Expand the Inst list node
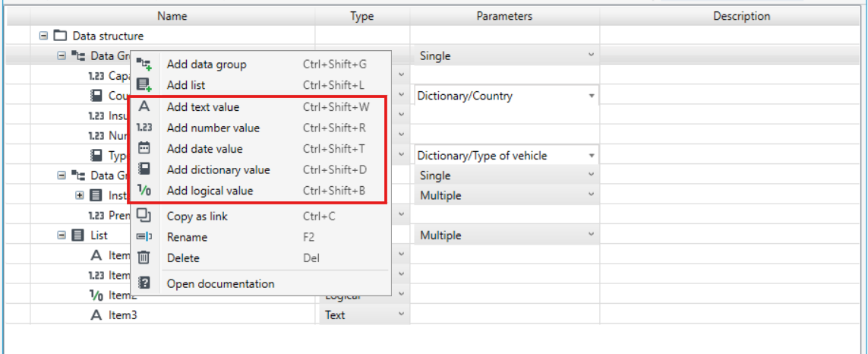 point(79,195)
